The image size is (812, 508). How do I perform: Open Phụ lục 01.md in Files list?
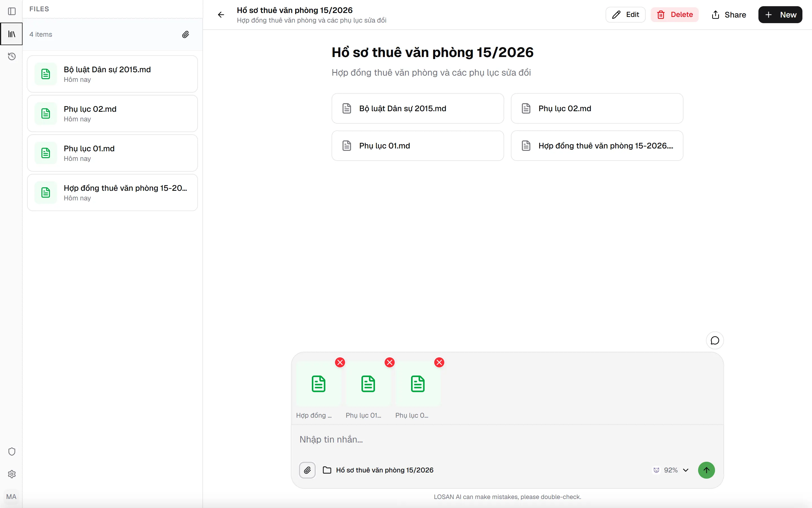[112, 153]
